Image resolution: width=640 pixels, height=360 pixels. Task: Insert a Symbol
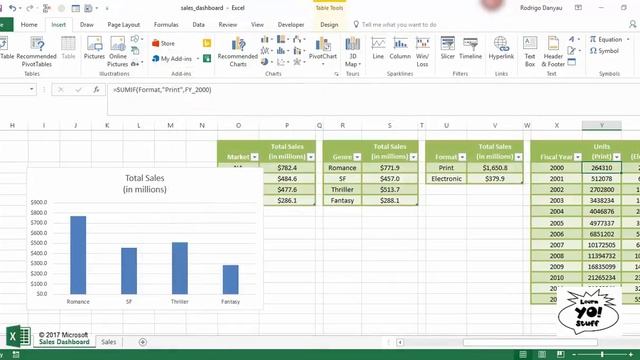[604, 51]
